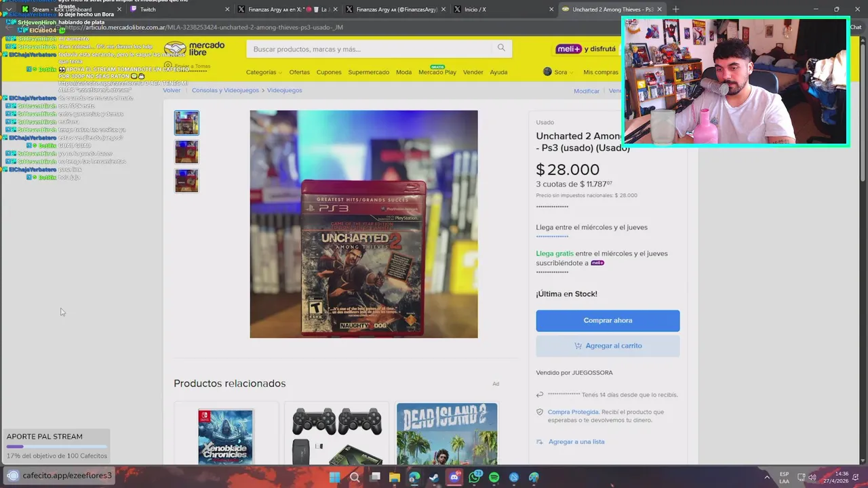This screenshot has height=488, width=868.
Task: Click the list icon beside Agregar a una lista
Action: (x=540, y=442)
